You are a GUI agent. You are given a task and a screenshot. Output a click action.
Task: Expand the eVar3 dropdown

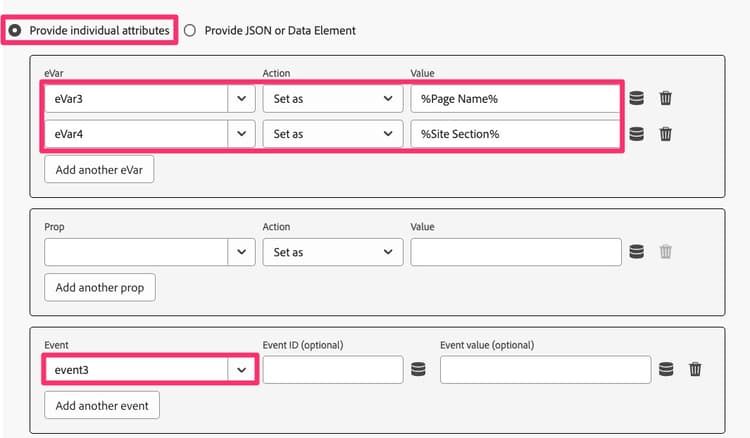point(241,98)
